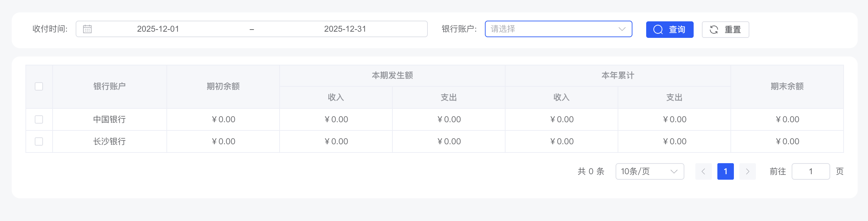
Task: Click the start date 2025-12-01
Action: point(158,29)
